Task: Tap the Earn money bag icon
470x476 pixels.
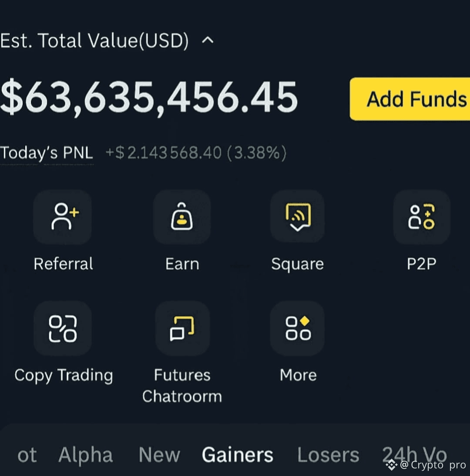Action: (182, 217)
